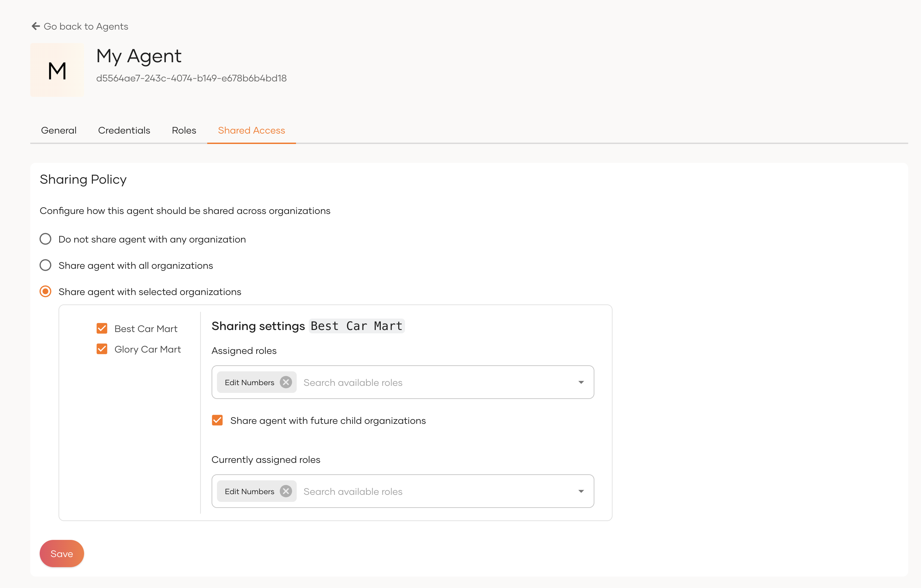
Task: Uncheck the Glory Car Mart checkbox
Action: point(102,349)
